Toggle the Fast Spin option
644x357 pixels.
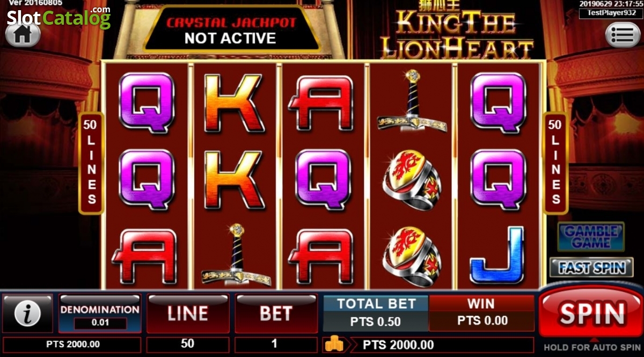point(591,267)
